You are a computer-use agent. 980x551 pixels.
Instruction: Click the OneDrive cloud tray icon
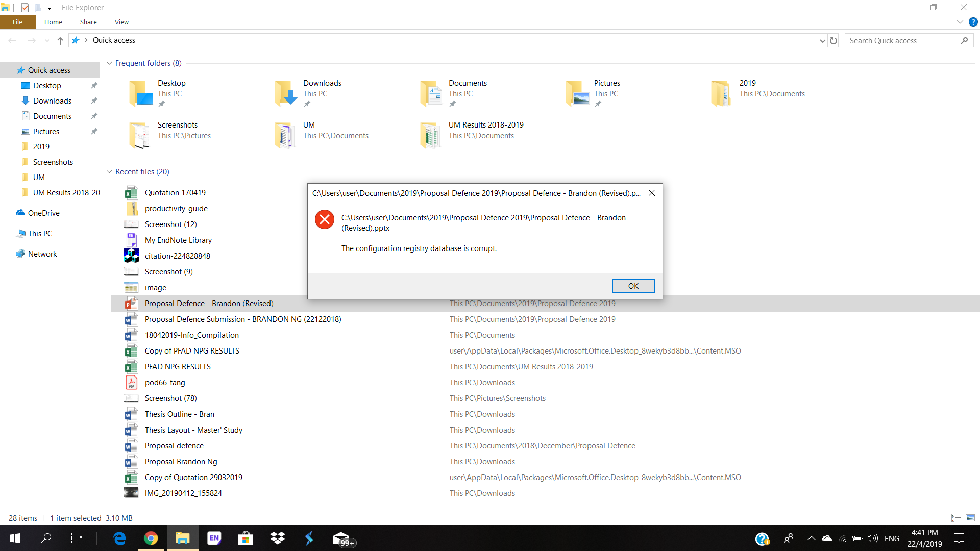click(x=827, y=538)
